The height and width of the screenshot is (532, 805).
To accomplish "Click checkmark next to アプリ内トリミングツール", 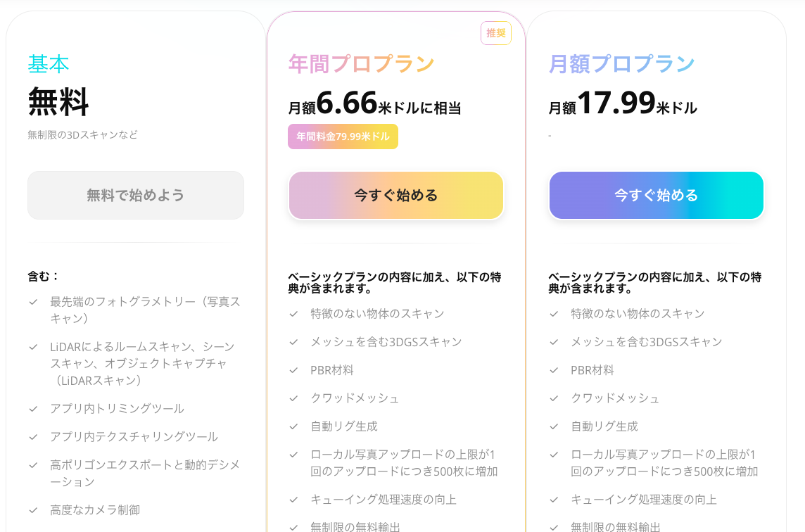I will (33, 409).
